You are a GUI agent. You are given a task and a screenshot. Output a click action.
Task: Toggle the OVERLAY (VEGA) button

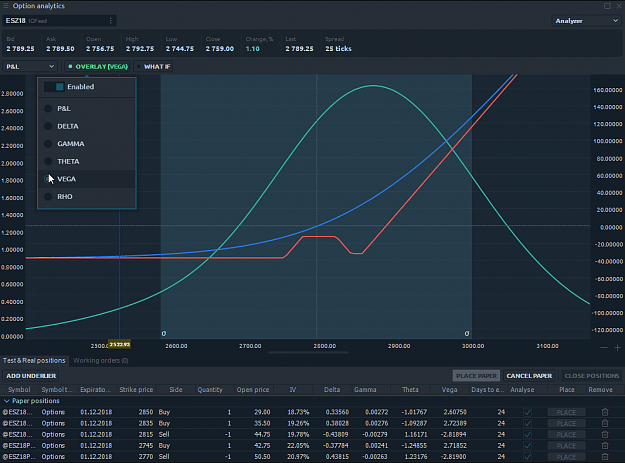point(98,67)
